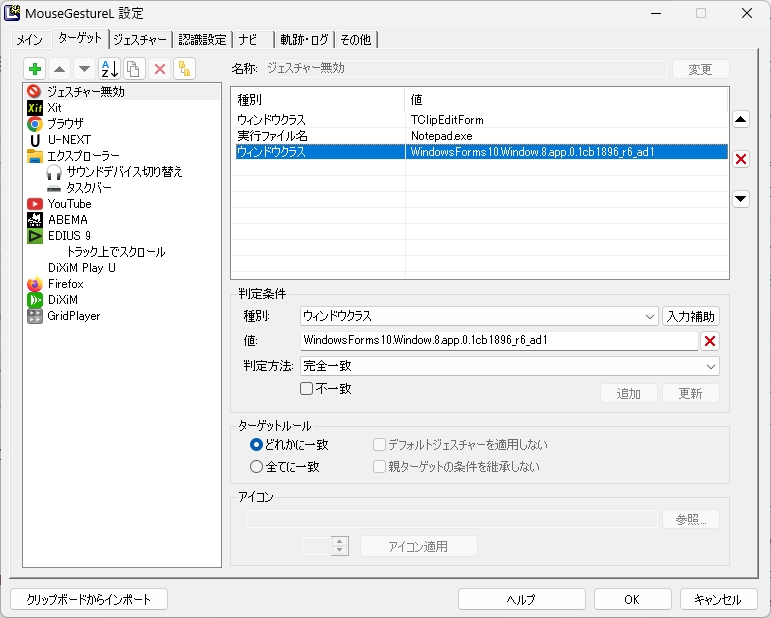The height and width of the screenshot is (618, 771).
Task: Enable the 不一致 checkbox
Action: (x=307, y=389)
